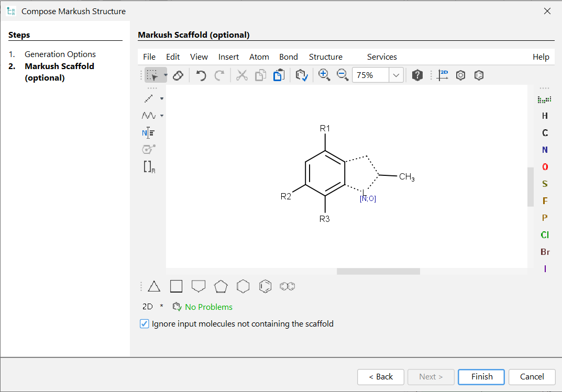Open the Atom menu

click(x=259, y=57)
